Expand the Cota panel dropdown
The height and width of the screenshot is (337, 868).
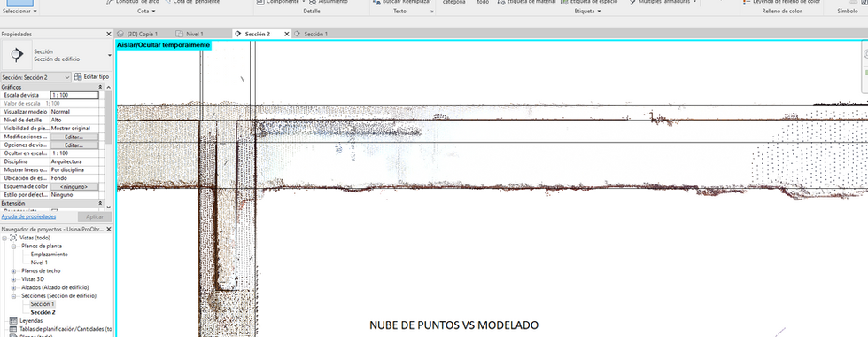coord(147,11)
